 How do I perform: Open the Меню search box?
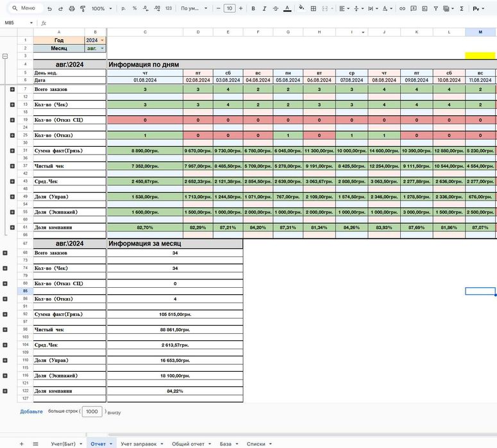pos(25,8)
